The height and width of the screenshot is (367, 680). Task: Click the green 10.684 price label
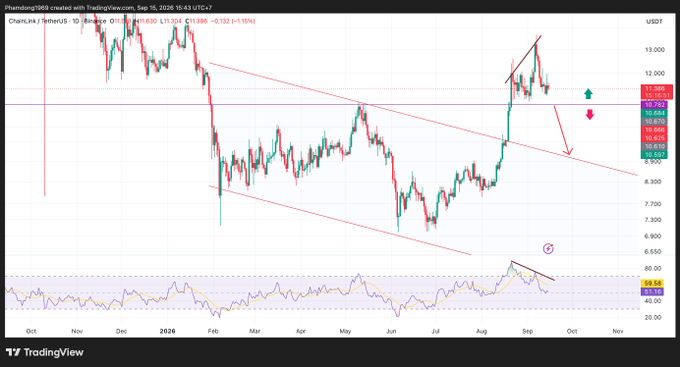[654, 113]
